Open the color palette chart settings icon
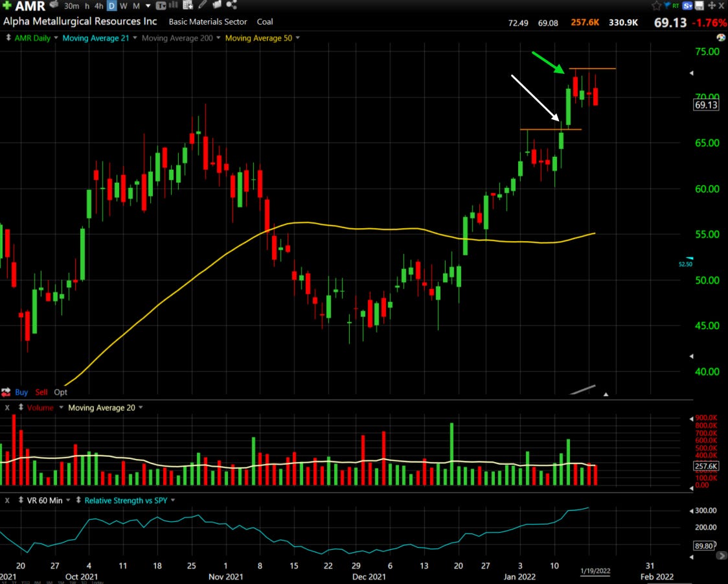Viewport: 728px width, 584px height. [x=721, y=37]
